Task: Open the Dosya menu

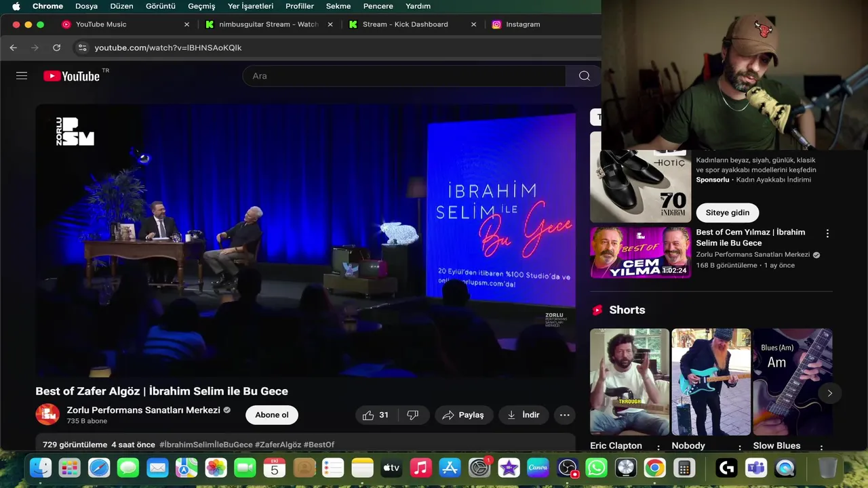Action: (x=86, y=6)
